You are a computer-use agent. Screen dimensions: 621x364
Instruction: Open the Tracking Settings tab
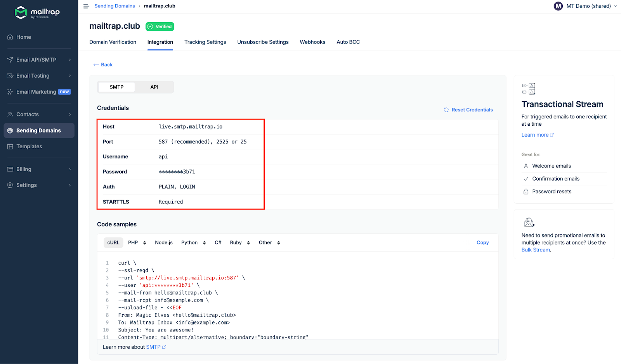(205, 42)
